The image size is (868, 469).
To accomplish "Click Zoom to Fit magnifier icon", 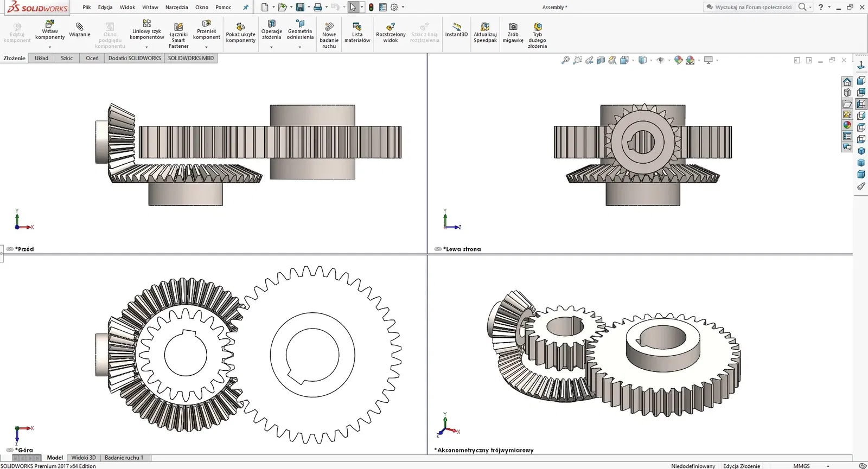I will 565,60.
